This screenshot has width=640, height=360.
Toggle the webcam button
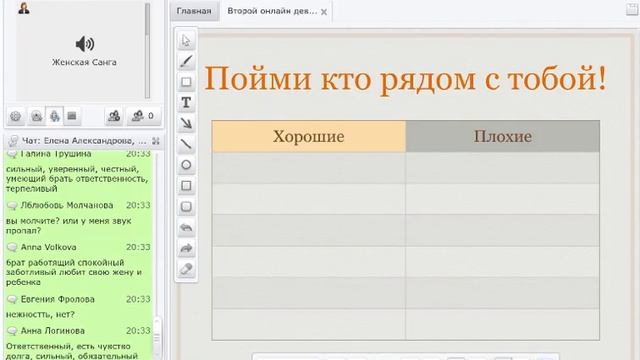point(36,116)
